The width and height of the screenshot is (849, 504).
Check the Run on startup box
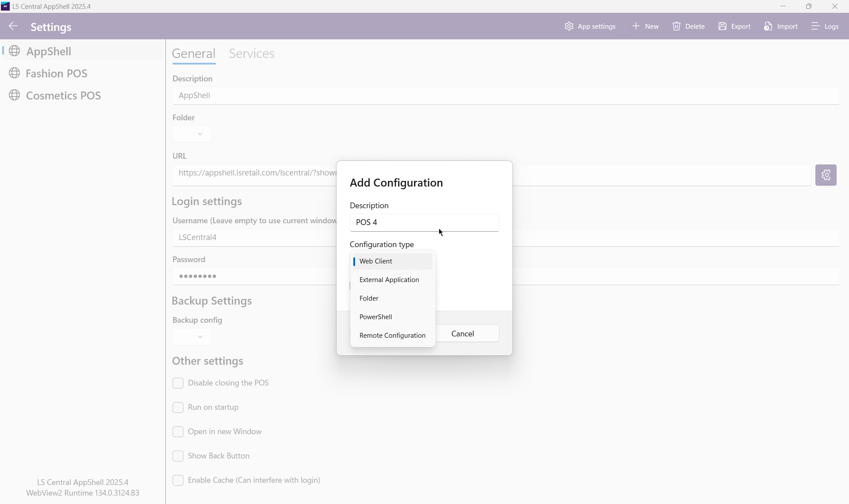click(x=178, y=408)
